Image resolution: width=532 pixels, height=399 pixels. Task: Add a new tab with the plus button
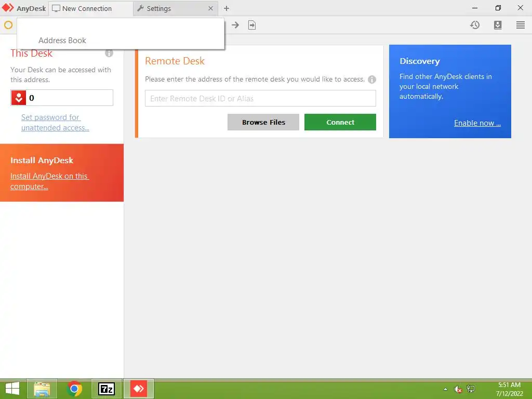227,8
